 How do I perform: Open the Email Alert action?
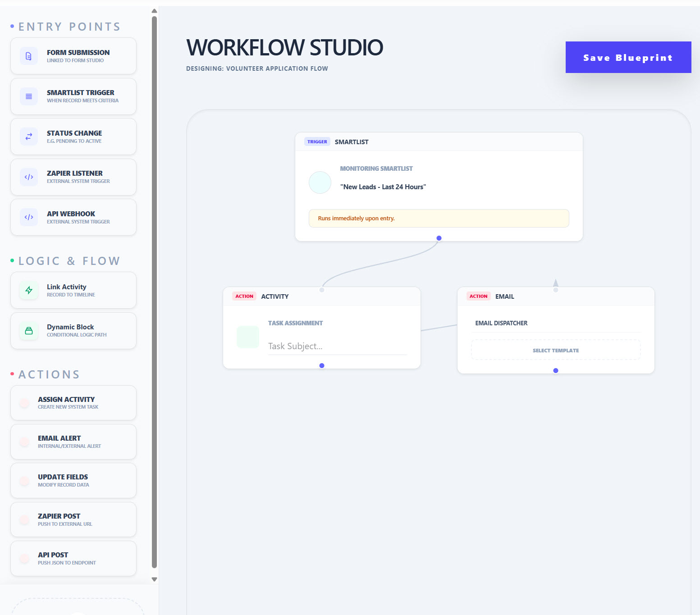tap(73, 442)
